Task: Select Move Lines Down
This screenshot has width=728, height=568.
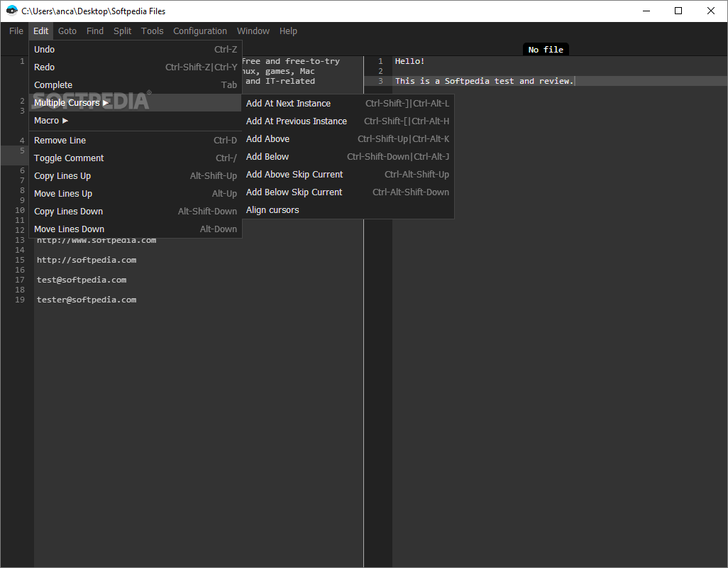Action: (x=136, y=229)
